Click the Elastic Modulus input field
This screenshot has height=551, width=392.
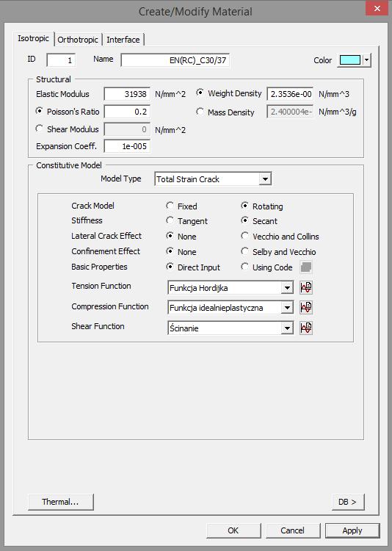[127, 94]
